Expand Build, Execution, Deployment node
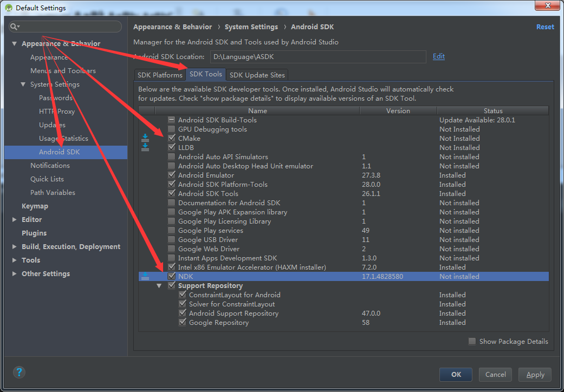The image size is (564, 392). 15,246
